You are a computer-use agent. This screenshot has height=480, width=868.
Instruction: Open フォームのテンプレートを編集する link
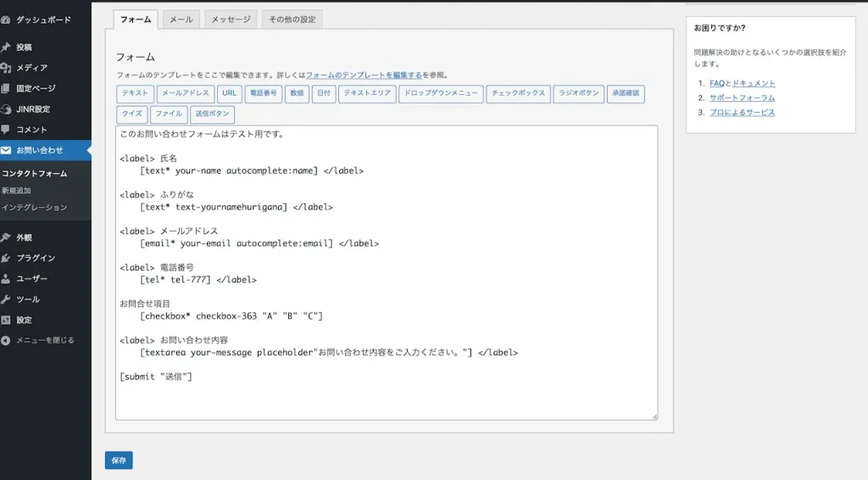click(364, 75)
